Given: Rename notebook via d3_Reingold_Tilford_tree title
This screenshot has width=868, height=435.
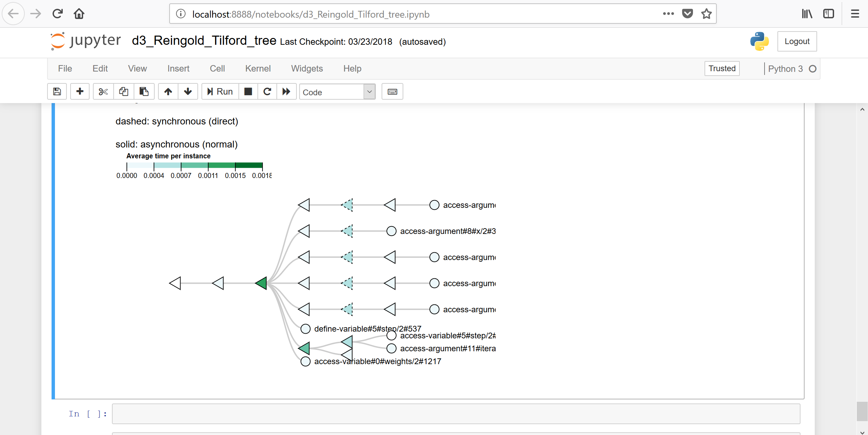Looking at the screenshot, I should click(204, 41).
